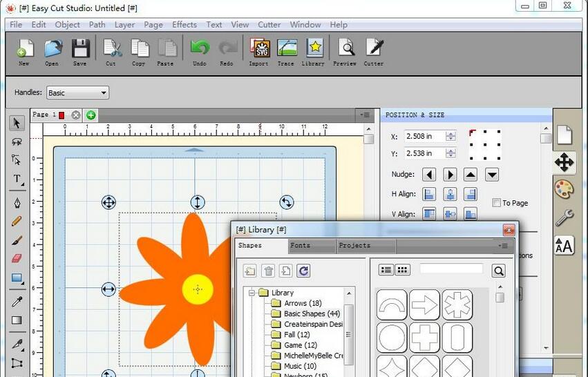The image size is (588, 377).
Task: Choose the node edit tool
Action: [17, 159]
